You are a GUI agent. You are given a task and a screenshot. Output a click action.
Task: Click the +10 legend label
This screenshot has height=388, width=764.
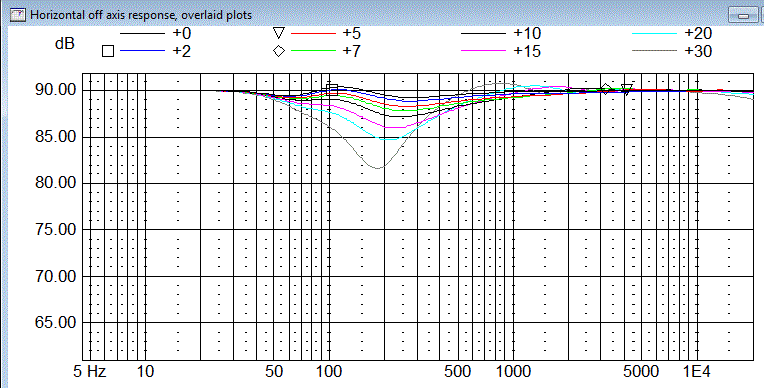pyautogui.click(x=527, y=33)
